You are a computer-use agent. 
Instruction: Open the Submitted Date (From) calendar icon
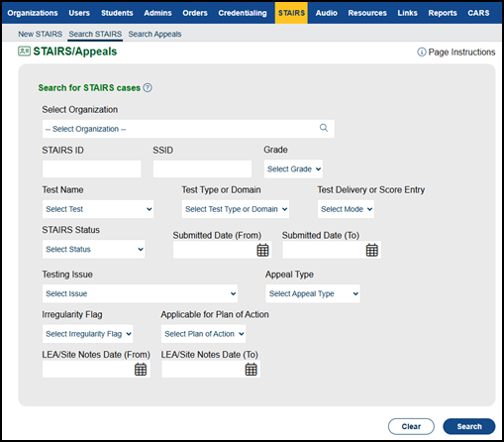262,250
